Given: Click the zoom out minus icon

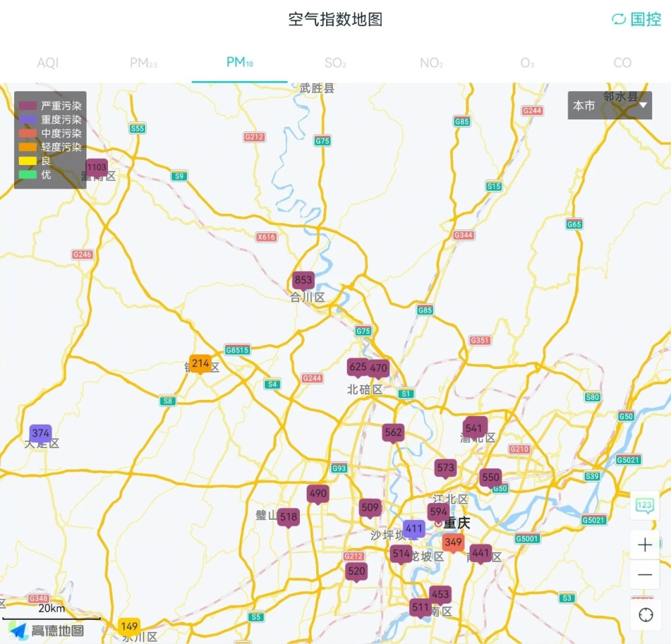Looking at the screenshot, I should point(643,575).
